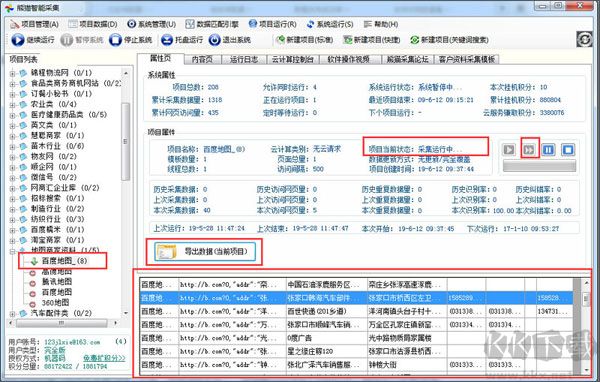Select table row with 0度广告
The width and height of the screenshot is (600, 382).
click(x=357, y=338)
